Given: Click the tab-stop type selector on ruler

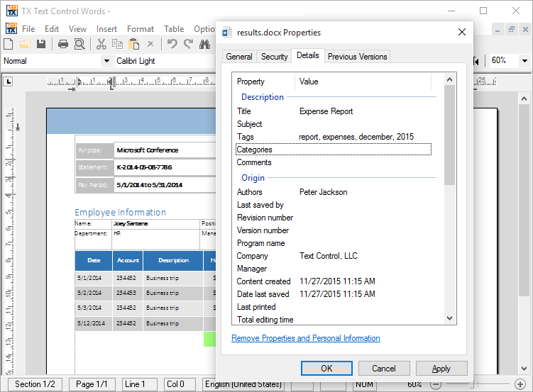Looking at the screenshot, I should (x=9, y=82).
